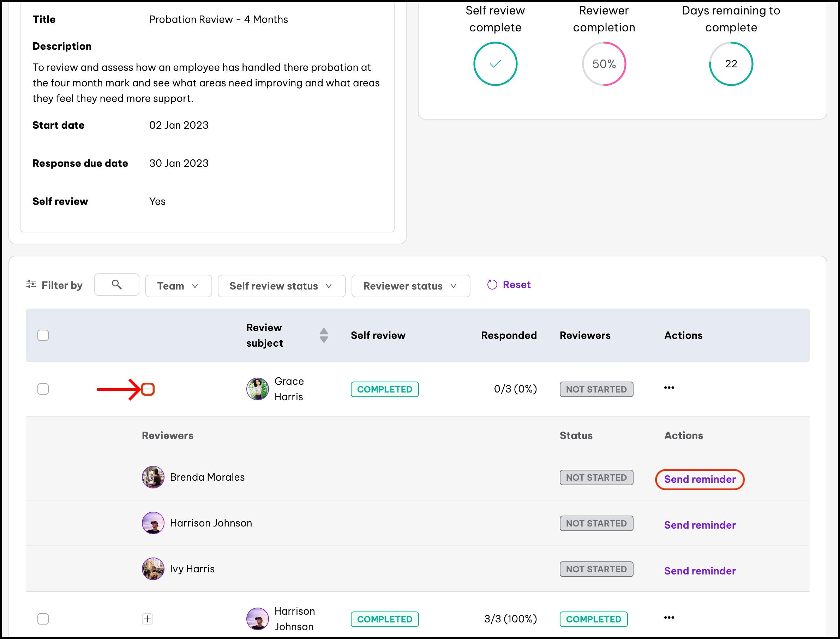Collapse Grace Harris reviewers with minus
Image resolution: width=840 pixels, height=639 pixels.
pyautogui.click(x=148, y=389)
